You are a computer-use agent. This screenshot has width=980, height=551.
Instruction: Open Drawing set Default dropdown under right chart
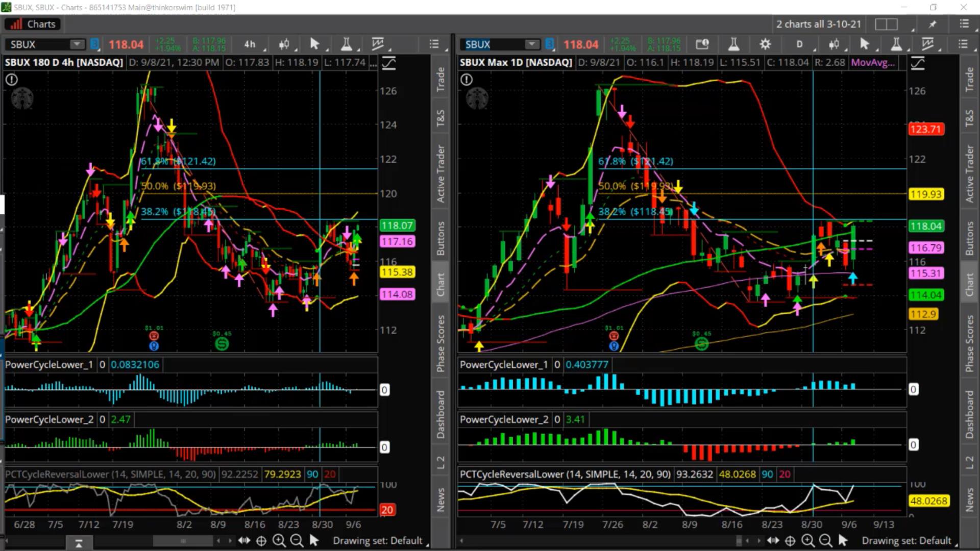click(x=909, y=541)
